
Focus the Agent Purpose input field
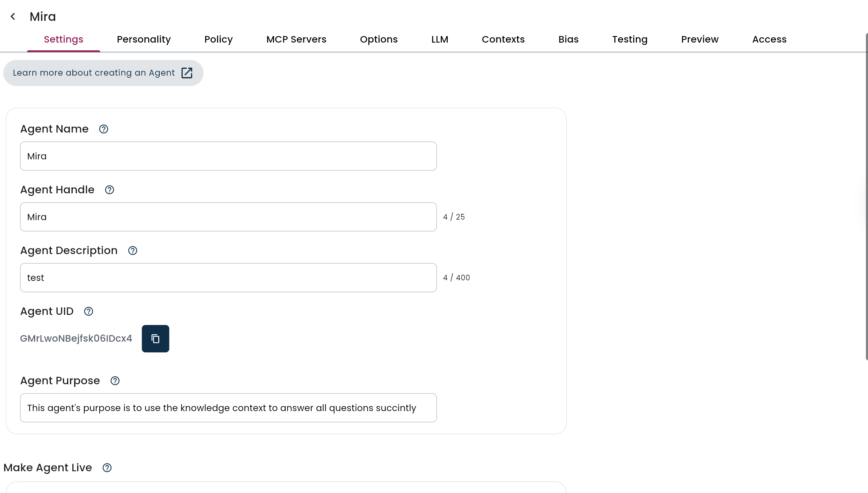pyautogui.click(x=228, y=408)
